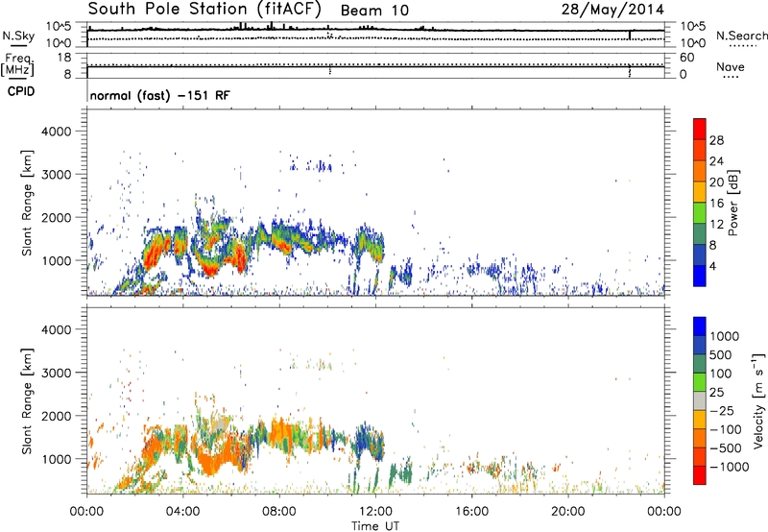
Task: Click the "Velocity [m s⁻¹]" colorbar title
Action: (x=758, y=400)
